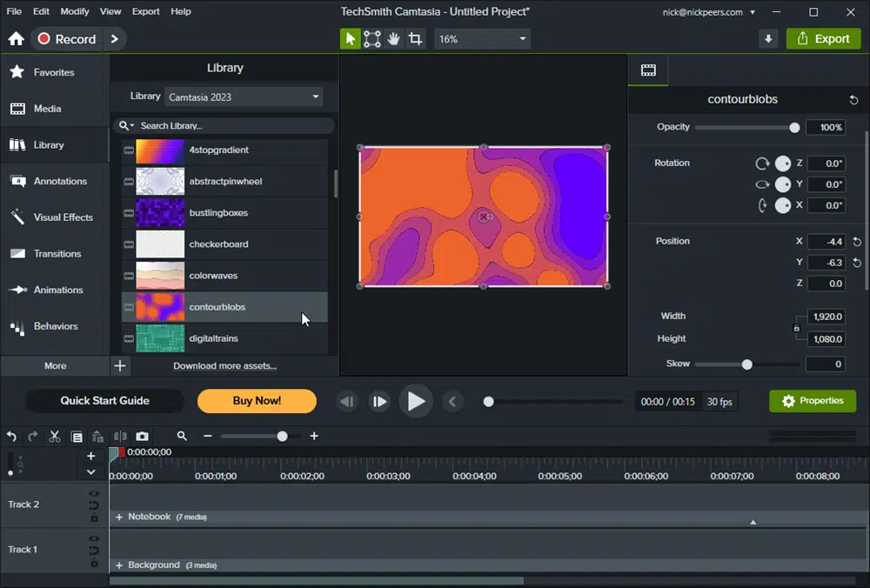Open the Modify menu
Screen dimensions: 870x588
coord(74,11)
